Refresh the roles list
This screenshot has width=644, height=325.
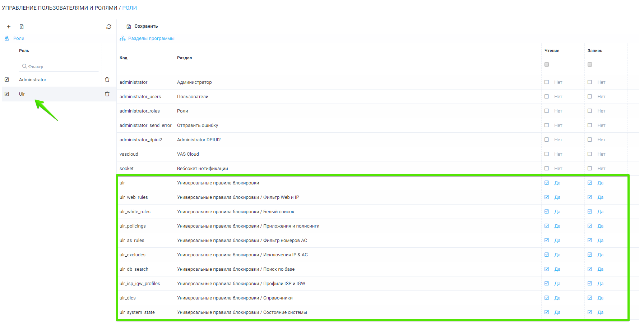click(109, 27)
